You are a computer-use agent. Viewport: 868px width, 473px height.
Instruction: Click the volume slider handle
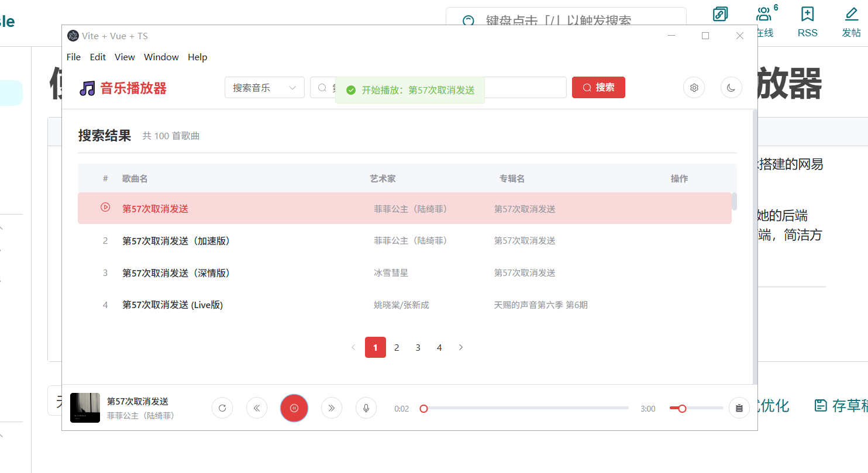tap(682, 409)
